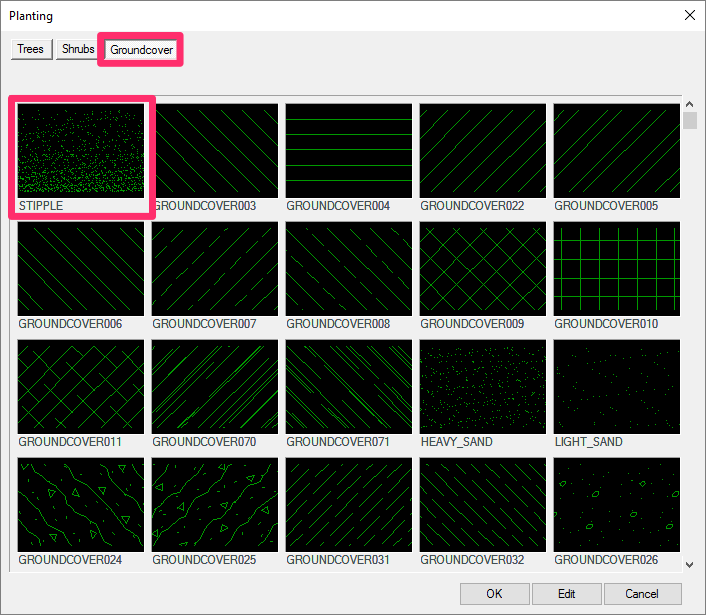Screen dimensions: 706x615
Task: Click the GROUNDCOVER031 label text
Action: pos(338,560)
